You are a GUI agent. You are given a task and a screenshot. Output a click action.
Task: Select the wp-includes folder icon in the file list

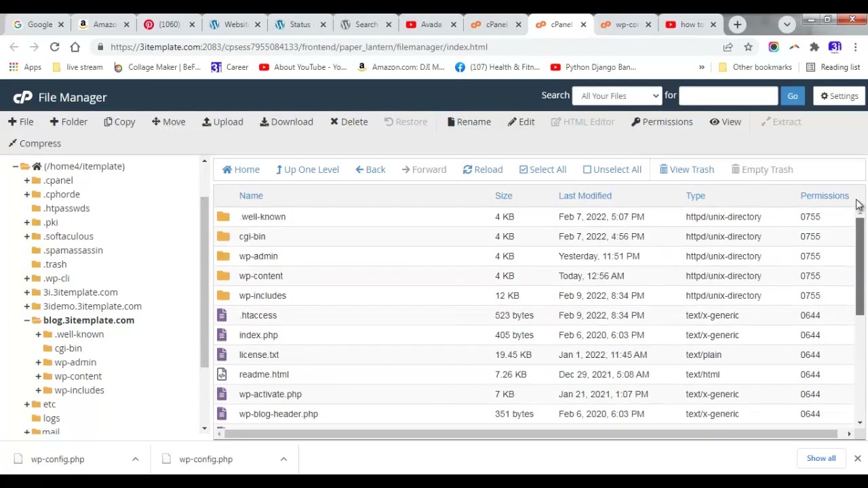pyautogui.click(x=223, y=296)
